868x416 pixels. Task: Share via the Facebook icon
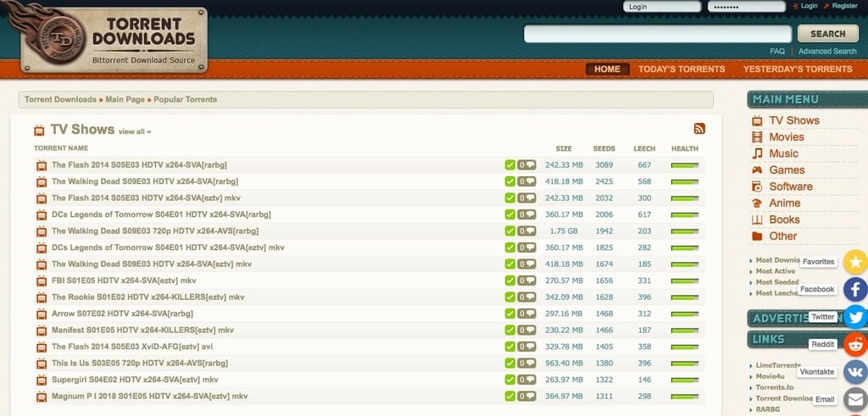[855, 289]
